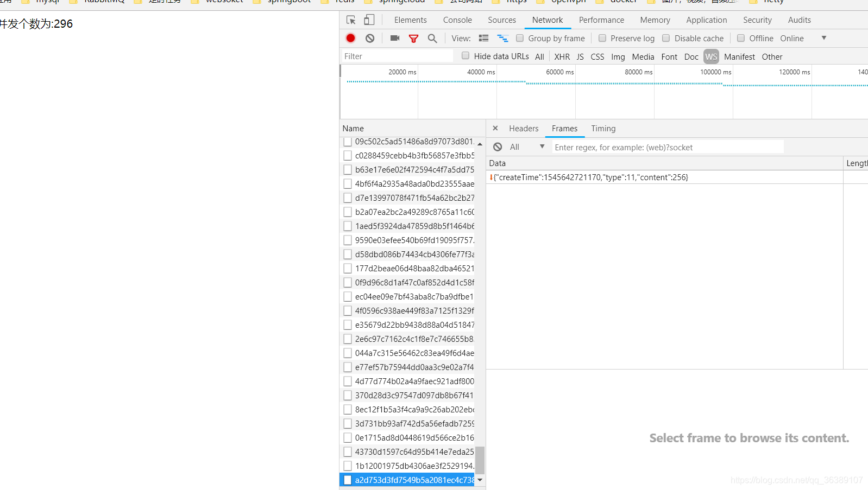Image resolution: width=868 pixels, height=490 pixels.
Task: Open the Headers tab of request
Action: coord(524,129)
